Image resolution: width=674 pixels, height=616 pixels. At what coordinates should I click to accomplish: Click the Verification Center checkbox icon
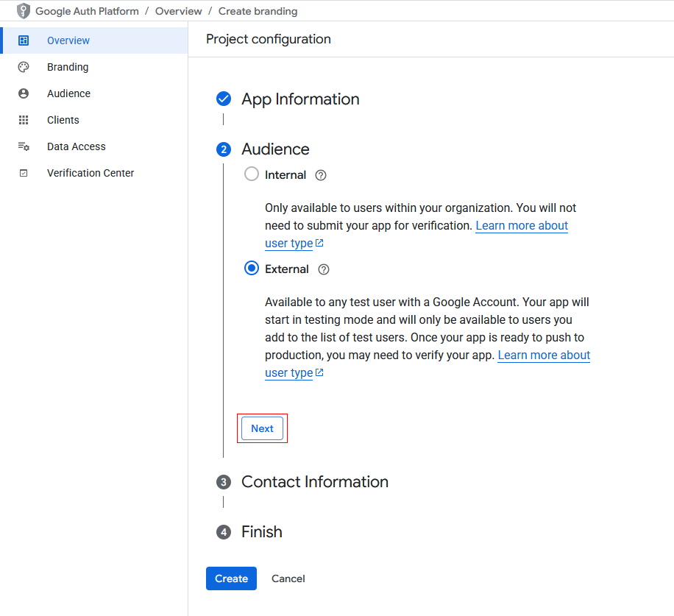24,173
